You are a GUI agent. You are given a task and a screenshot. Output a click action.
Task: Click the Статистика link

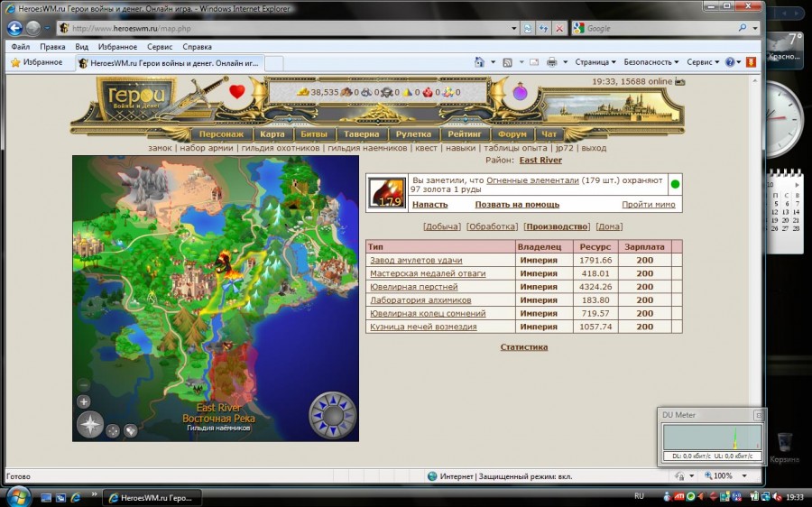pyautogui.click(x=524, y=347)
